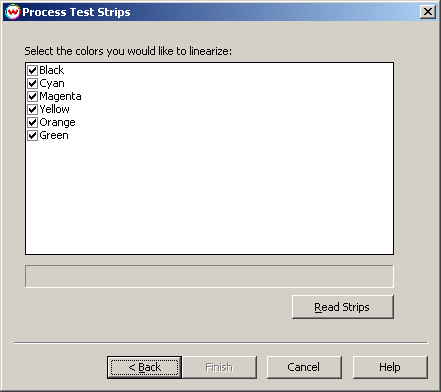This screenshot has height=392, width=441.
Task: Close the Process Test Strips window
Action: coord(428,12)
